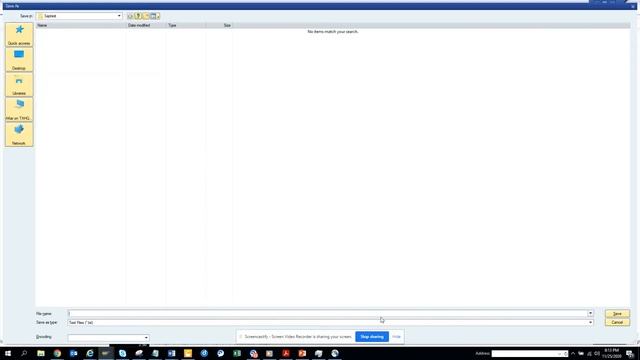Close the Save As dialog
This screenshot has width=640, height=360.
click(633, 6)
